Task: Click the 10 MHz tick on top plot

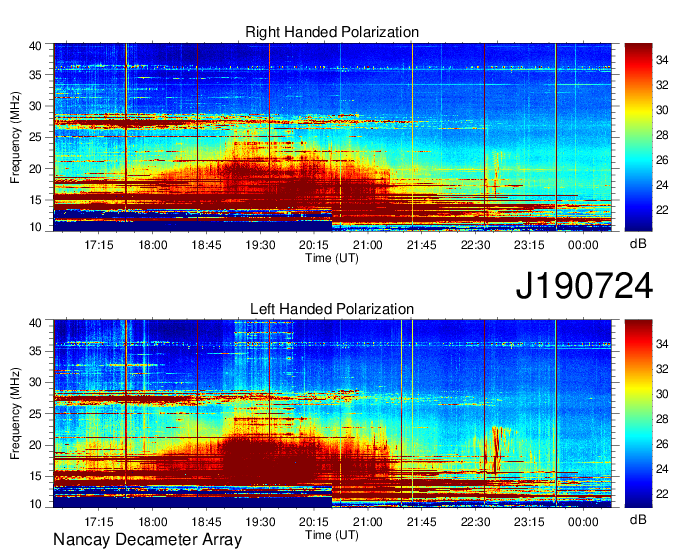Action: [x=35, y=227]
